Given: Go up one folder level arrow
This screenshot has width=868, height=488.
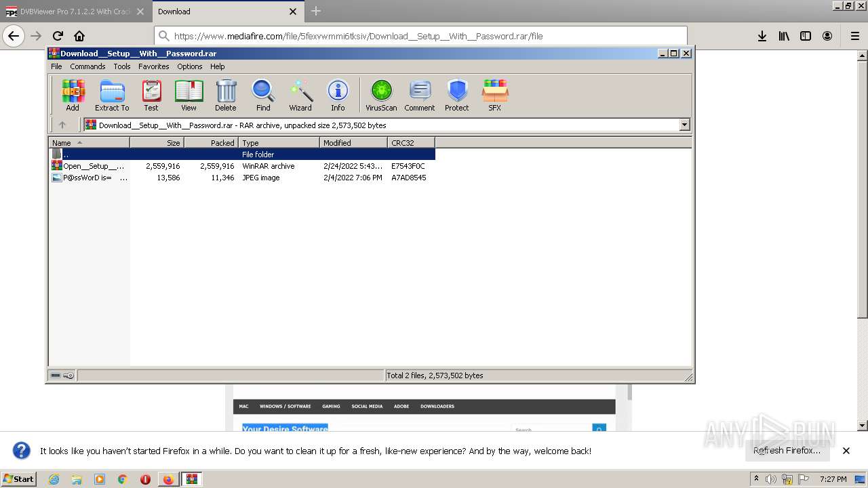Looking at the screenshot, I should tap(62, 125).
